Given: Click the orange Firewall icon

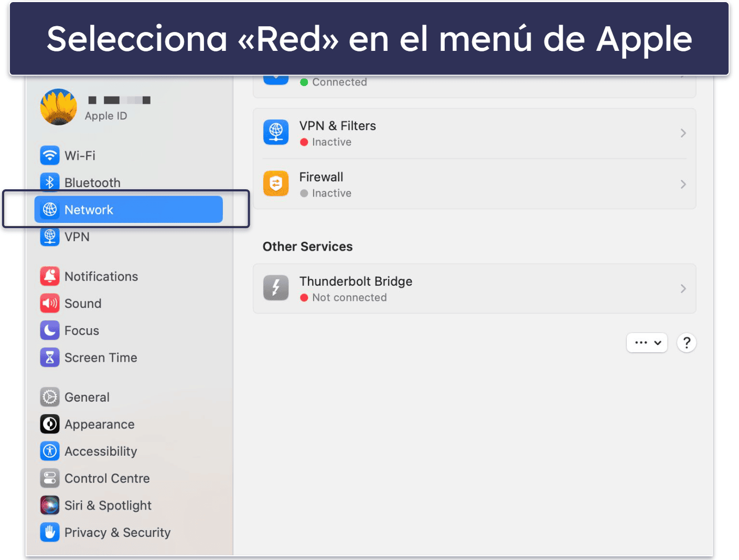Looking at the screenshot, I should pyautogui.click(x=276, y=184).
